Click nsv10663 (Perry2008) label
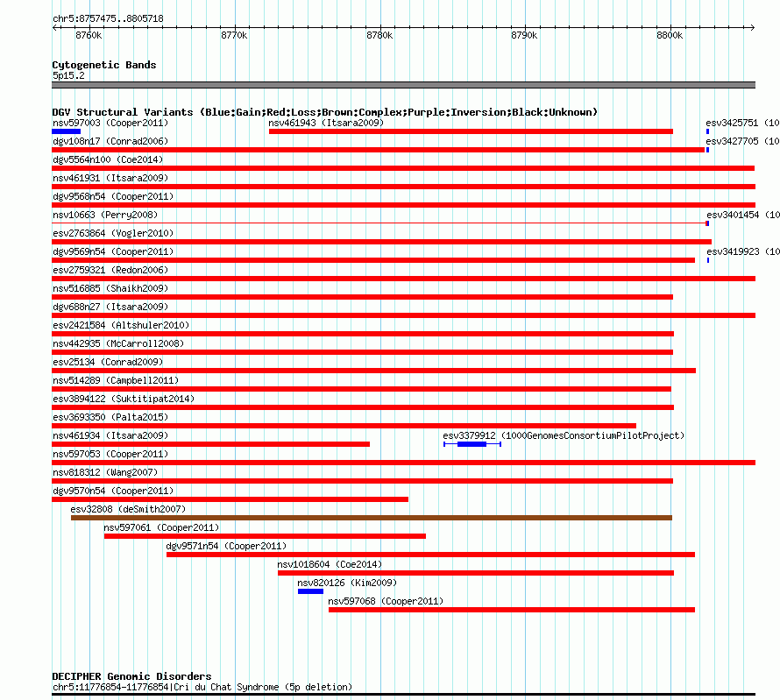This screenshot has width=780, height=700. click(x=105, y=215)
